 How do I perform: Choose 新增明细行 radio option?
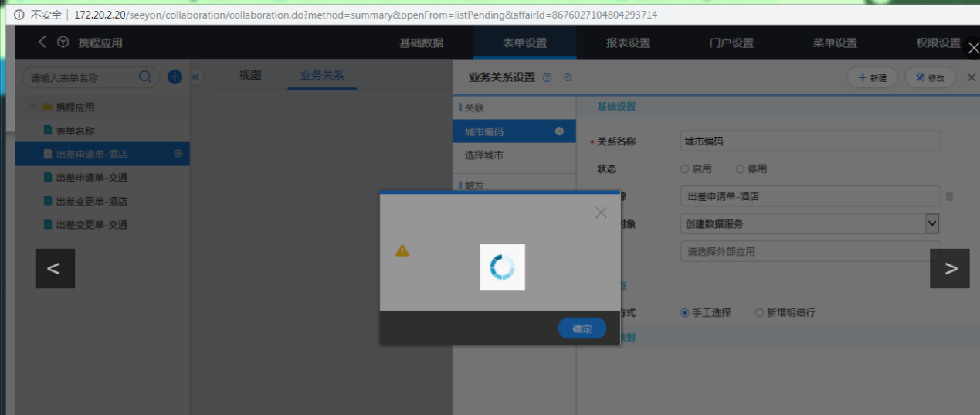click(x=759, y=313)
